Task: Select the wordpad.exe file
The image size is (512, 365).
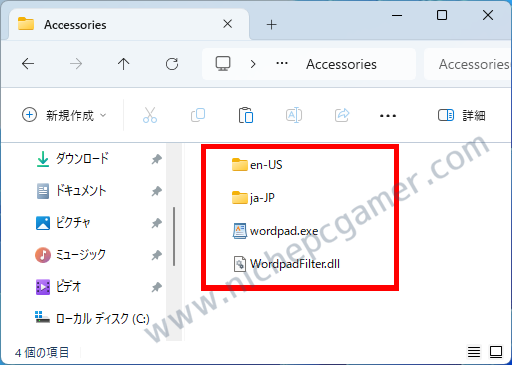Action: pos(275,231)
